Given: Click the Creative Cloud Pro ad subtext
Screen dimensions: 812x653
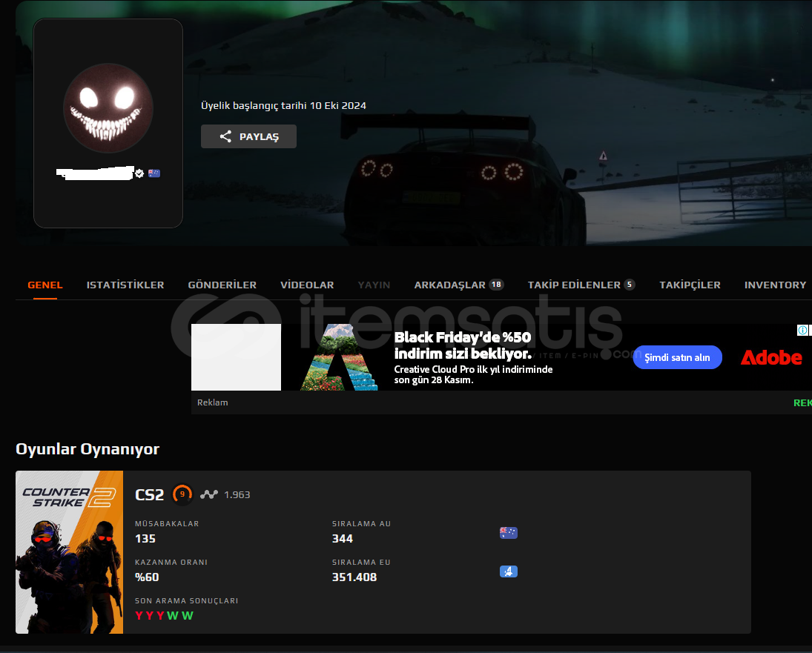Looking at the screenshot, I should pos(473,374).
